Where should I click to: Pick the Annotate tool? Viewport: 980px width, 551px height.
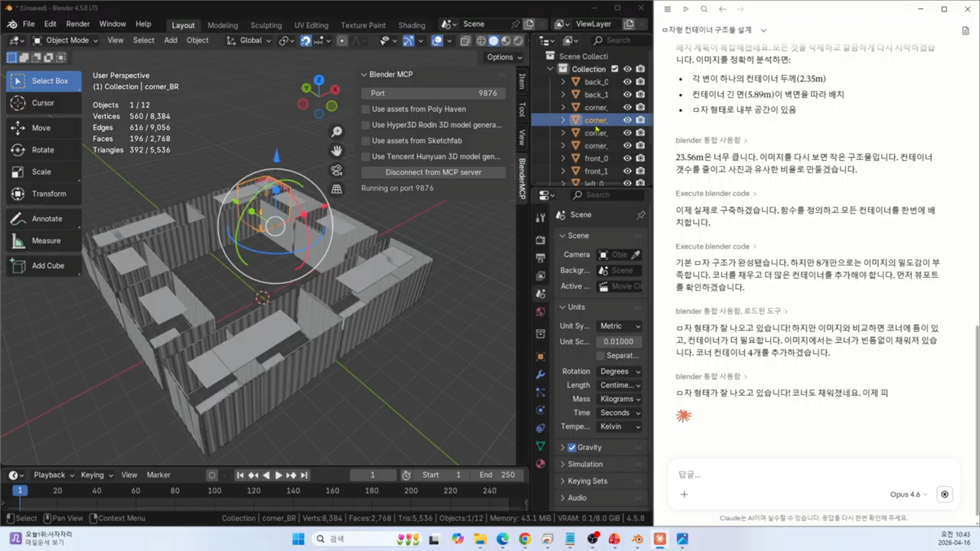[43, 219]
